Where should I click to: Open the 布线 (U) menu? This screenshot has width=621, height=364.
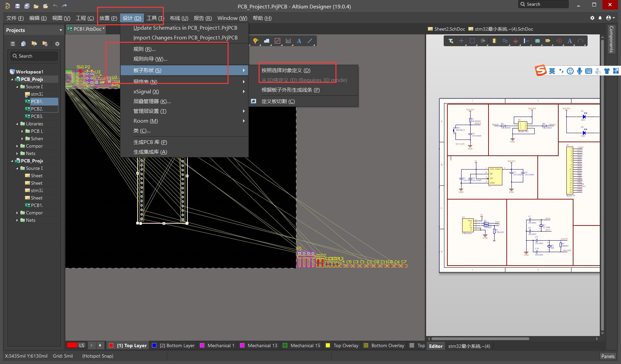(x=179, y=18)
